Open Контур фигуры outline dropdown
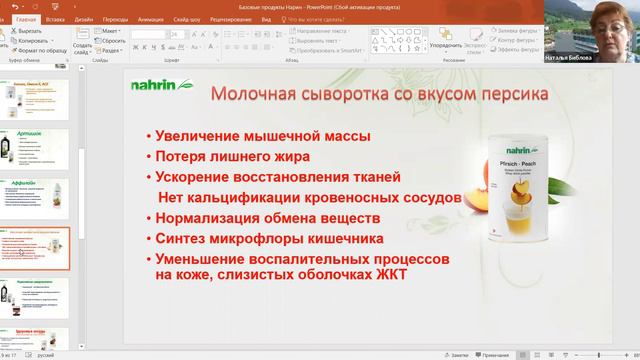 (513, 40)
